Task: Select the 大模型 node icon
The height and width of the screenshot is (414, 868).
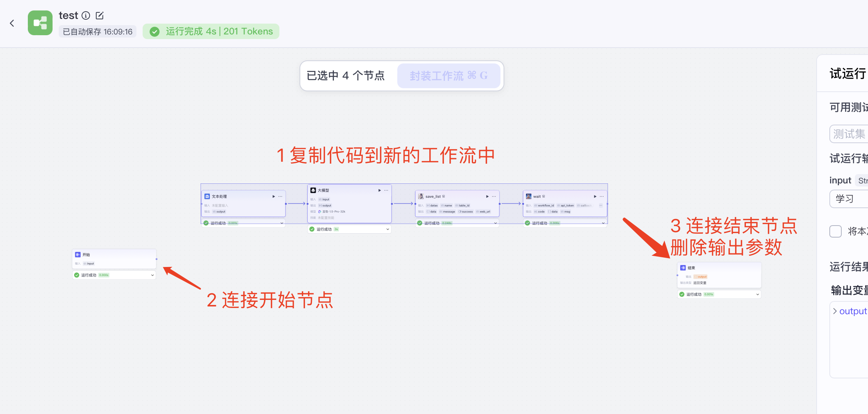Action: click(313, 190)
